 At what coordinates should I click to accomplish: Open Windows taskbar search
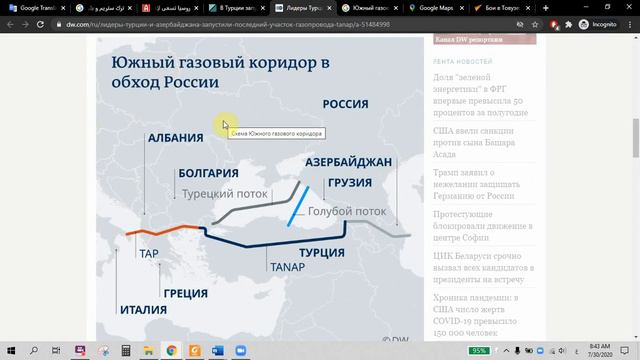point(34,351)
